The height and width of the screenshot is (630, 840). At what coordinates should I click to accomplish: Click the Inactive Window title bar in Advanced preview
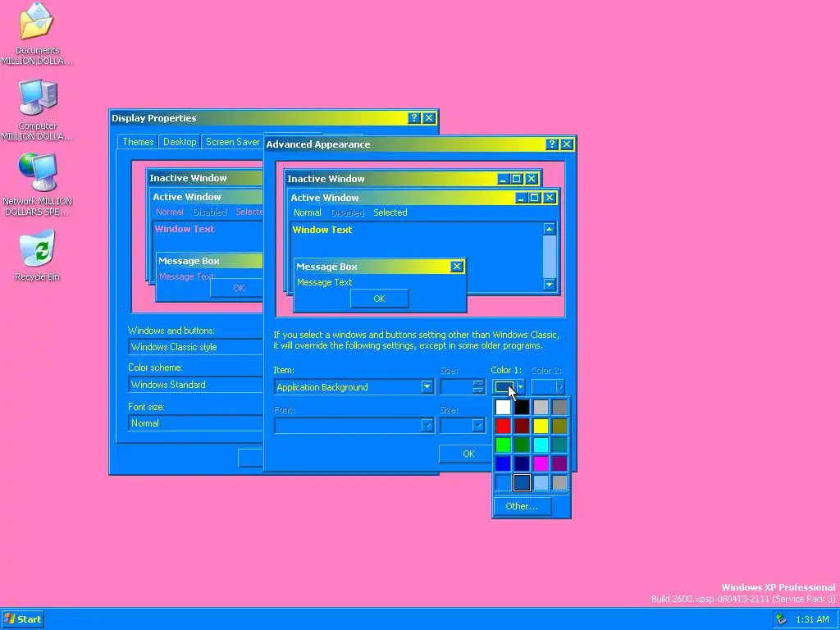tap(413, 178)
